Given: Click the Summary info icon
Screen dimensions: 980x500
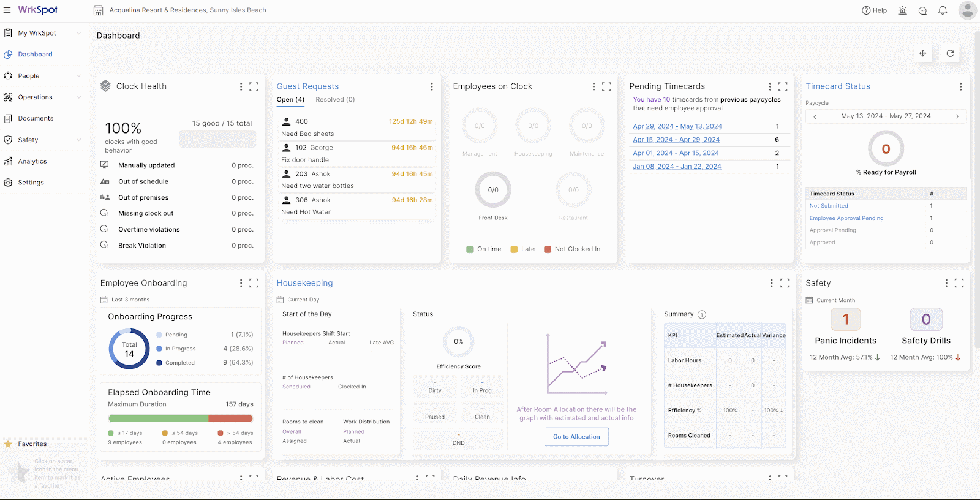Looking at the screenshot, I should (x=702, y=314).
